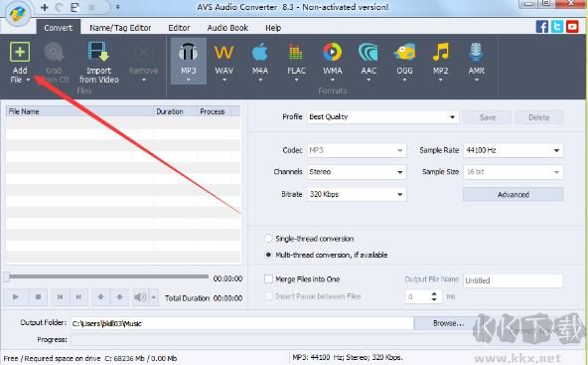
Task: Click the Add File icon
Action: tap(20, 52)
